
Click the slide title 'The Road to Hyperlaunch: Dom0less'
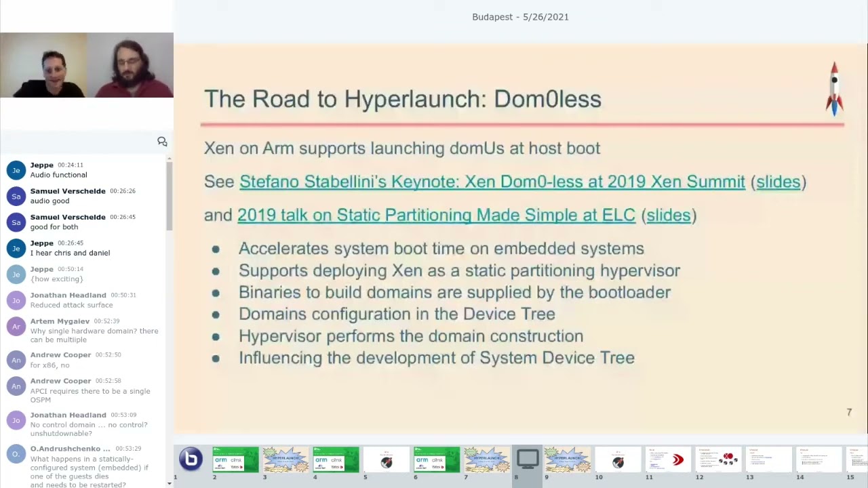[x=403, y=99]
